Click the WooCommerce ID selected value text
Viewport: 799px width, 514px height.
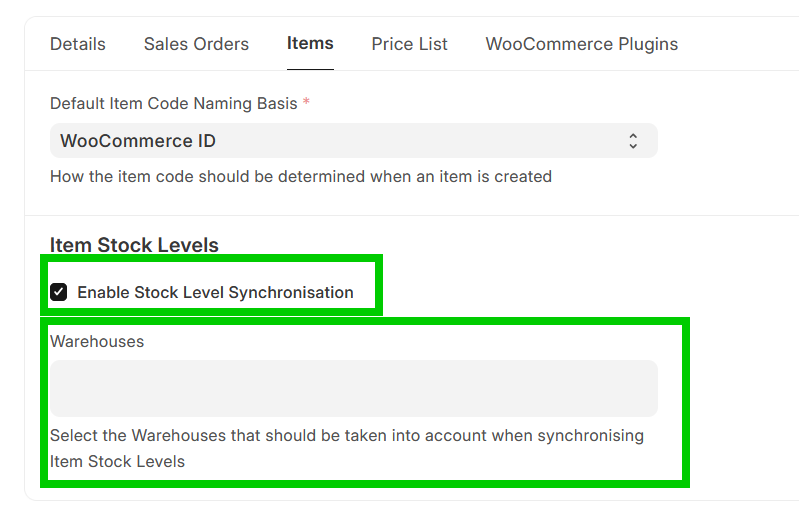click(138, 141)
